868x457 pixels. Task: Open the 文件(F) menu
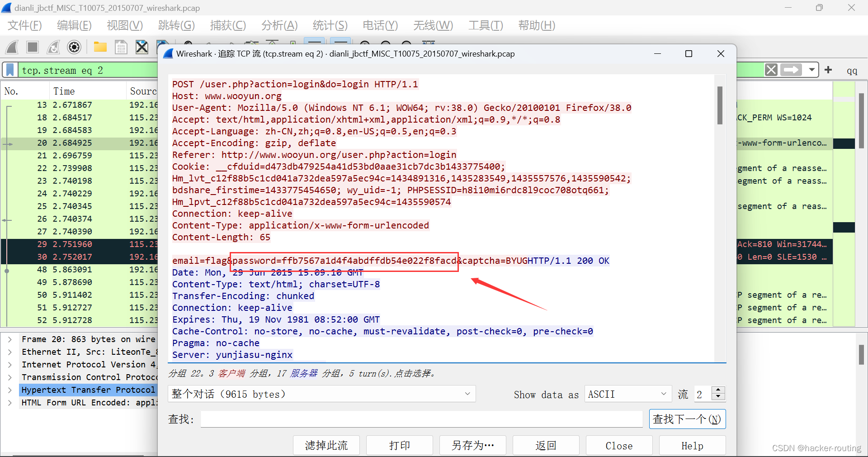[x=25, y=25]
